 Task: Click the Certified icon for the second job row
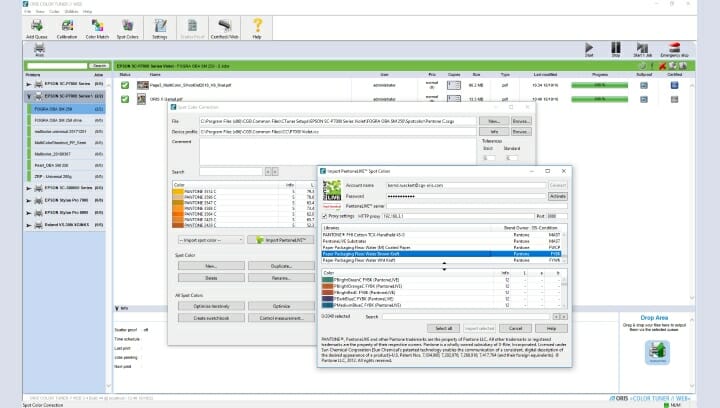tap(674, 99)
